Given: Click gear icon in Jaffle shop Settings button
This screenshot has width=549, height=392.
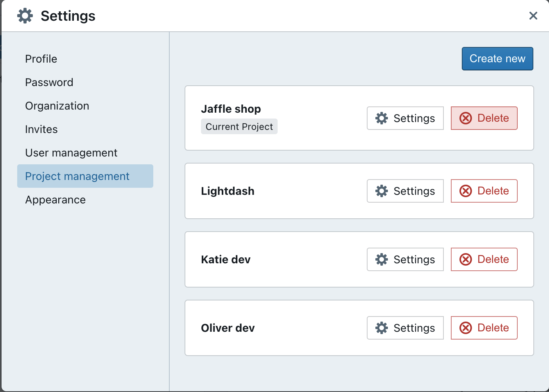Looking at the screenshot, I should (382, 118).
